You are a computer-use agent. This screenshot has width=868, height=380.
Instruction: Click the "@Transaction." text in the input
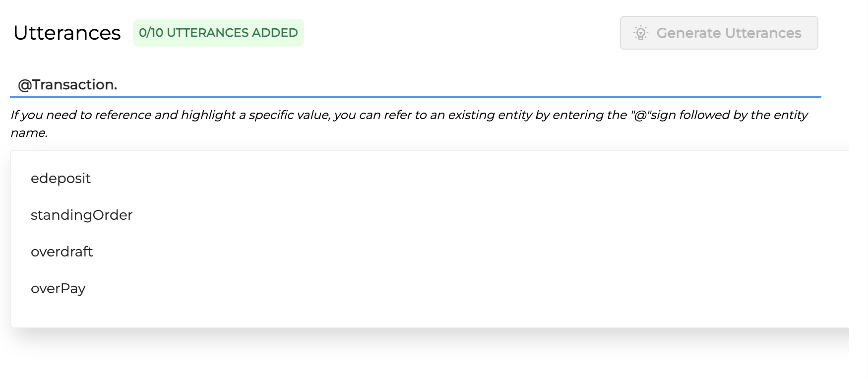(67, 85)
